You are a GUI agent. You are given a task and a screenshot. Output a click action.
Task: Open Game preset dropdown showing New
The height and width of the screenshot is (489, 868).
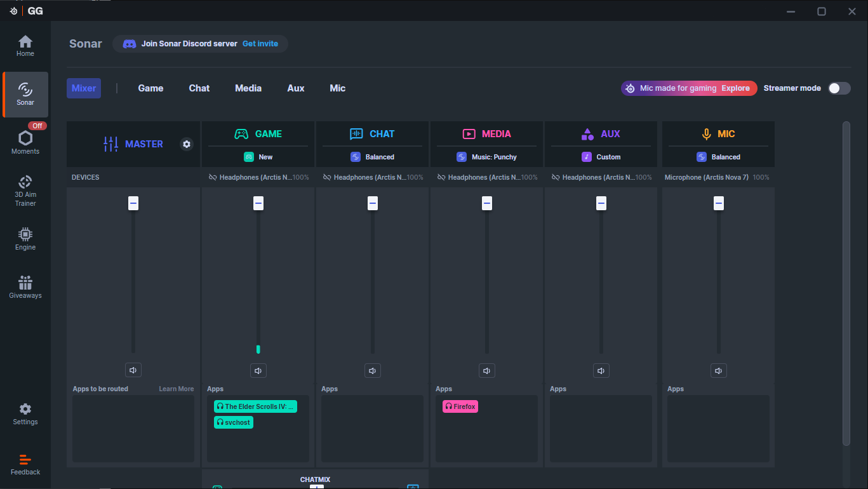pos(258,157)
